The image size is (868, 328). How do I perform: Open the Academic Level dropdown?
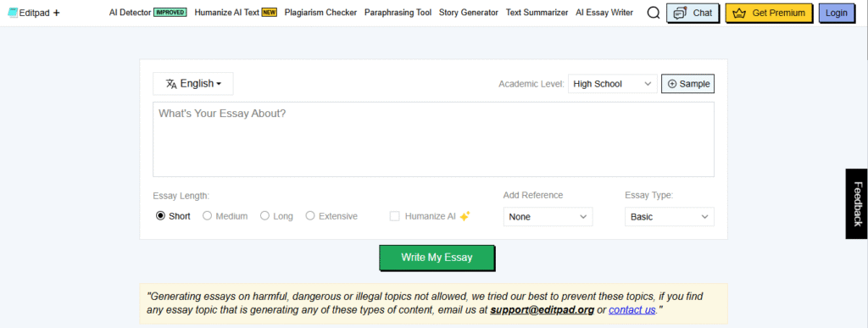click(x=612, y=84)
